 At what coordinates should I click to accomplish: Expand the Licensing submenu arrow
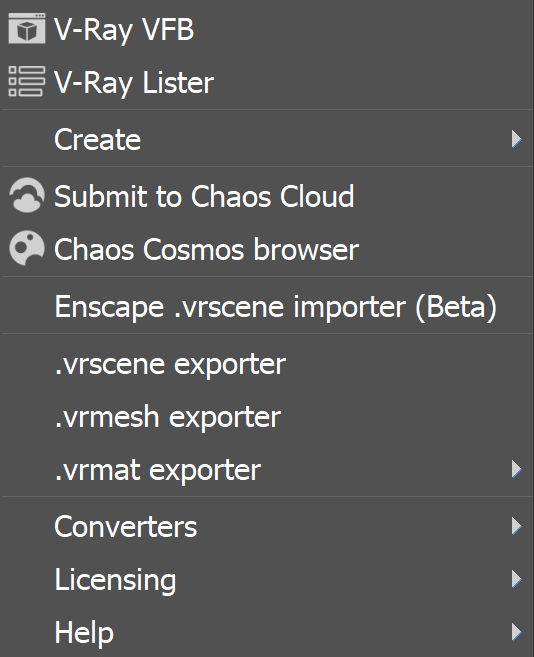pyautogui.click(x=516, y=579)
